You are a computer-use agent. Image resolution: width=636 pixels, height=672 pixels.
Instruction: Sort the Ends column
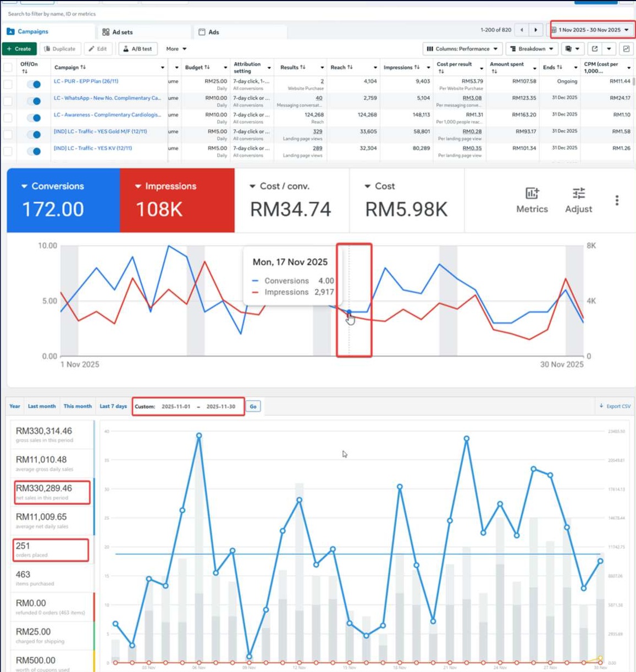point(560,67)
